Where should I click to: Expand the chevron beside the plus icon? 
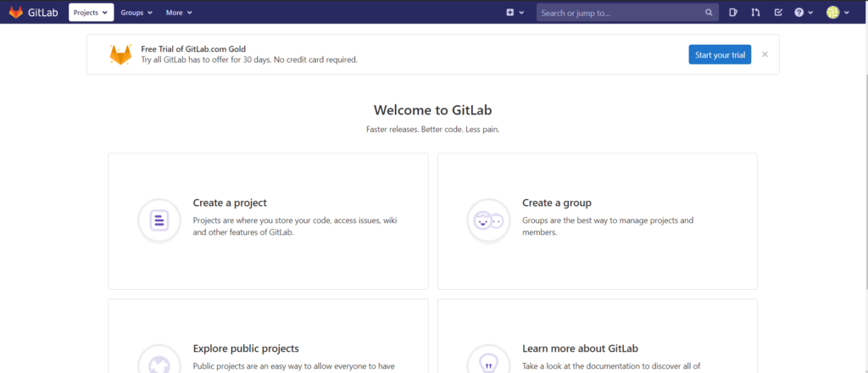[521, 12]
